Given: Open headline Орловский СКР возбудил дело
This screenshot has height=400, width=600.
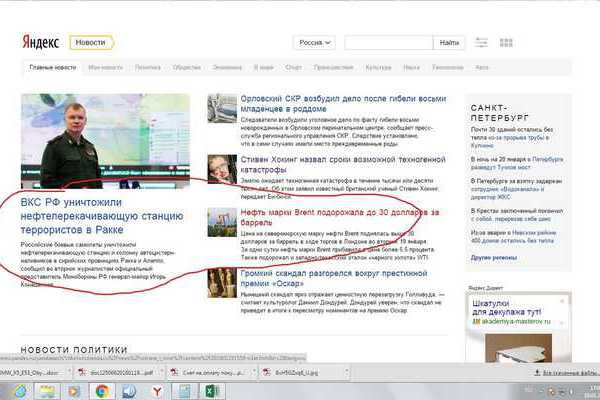Looking at the screenshot, I should 343,104.
